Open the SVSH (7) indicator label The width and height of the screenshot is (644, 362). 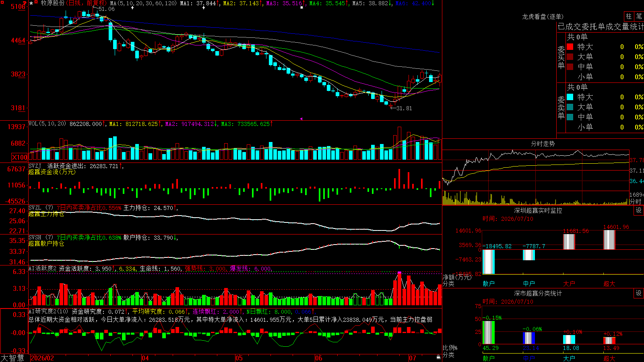point(41,238)
